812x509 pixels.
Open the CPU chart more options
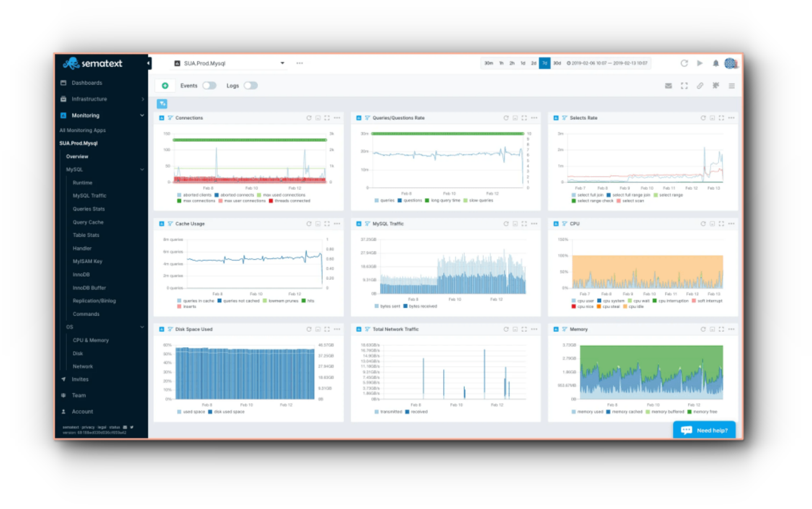[x=731, y=224]
